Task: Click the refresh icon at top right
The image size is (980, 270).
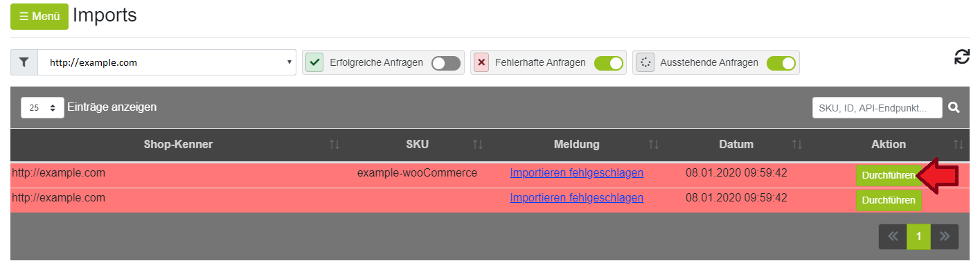Action: (x=961, y=57)
